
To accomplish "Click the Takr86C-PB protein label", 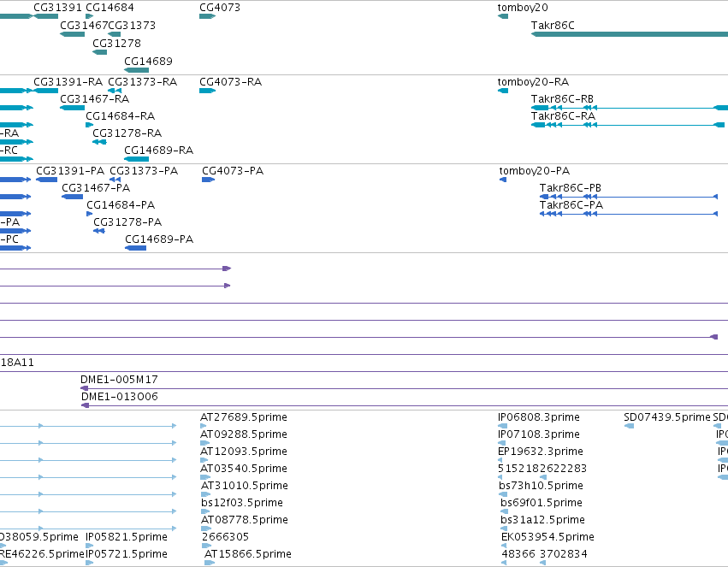I will coord(570,188).
